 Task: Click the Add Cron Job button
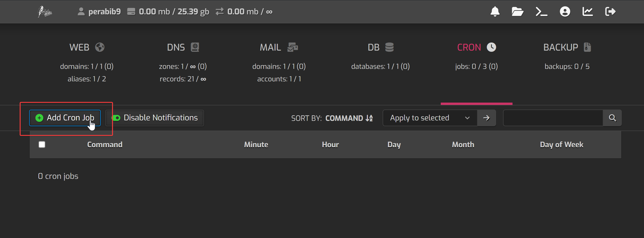pyautogui.click(x=65, y=118)
